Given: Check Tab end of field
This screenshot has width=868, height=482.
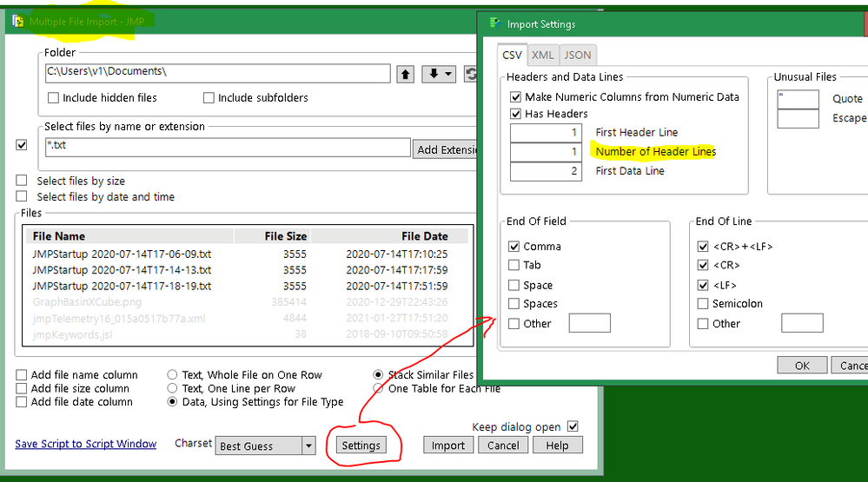Looking at the screenshot, I should 514,265.
